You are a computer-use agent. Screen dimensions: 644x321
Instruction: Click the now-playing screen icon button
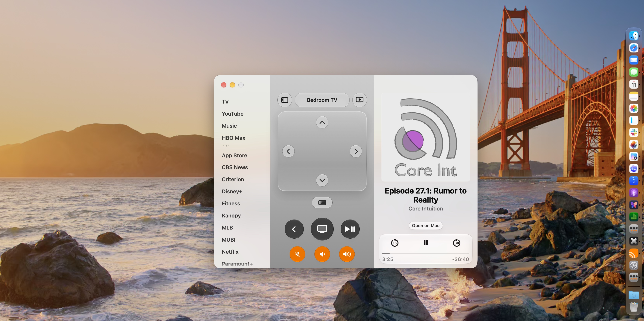point(359,100)
